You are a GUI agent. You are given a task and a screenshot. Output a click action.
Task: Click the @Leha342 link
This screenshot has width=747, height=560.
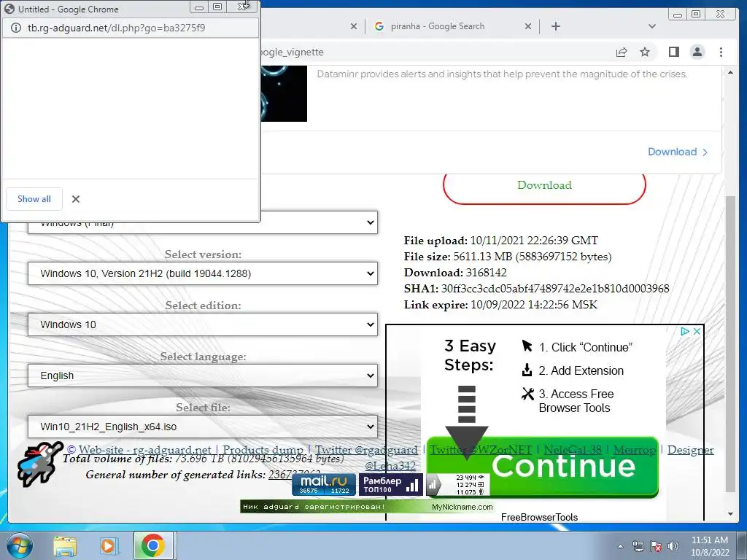[x=390, y=466]
